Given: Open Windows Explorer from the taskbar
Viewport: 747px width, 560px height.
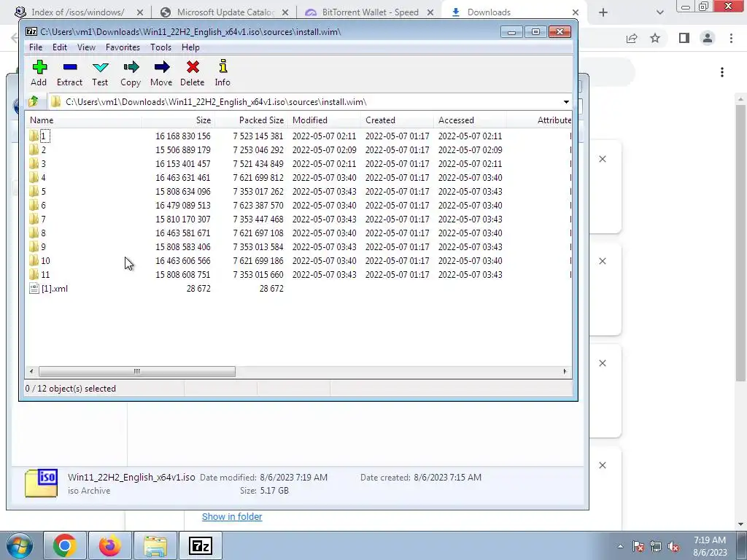Looking at the screenshot, I should pyautogui.click(x=155, y=545).
